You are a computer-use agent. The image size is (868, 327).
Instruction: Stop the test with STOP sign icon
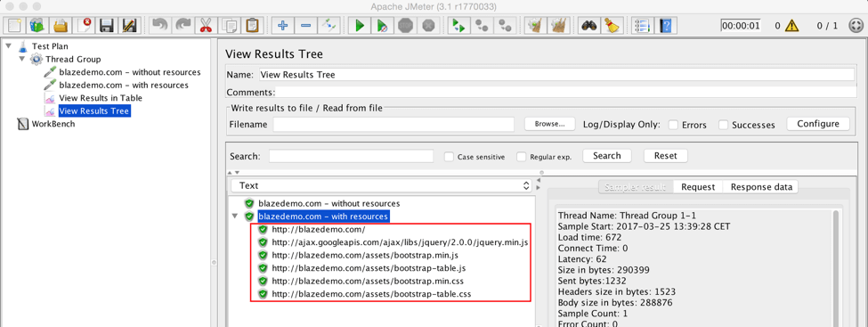[406, 26]
